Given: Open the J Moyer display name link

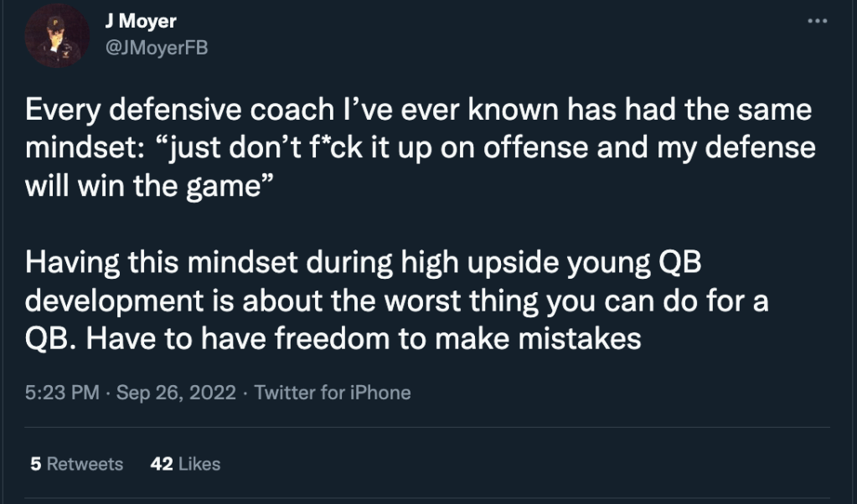Looking at the screenshot, I should pos(141,21).
